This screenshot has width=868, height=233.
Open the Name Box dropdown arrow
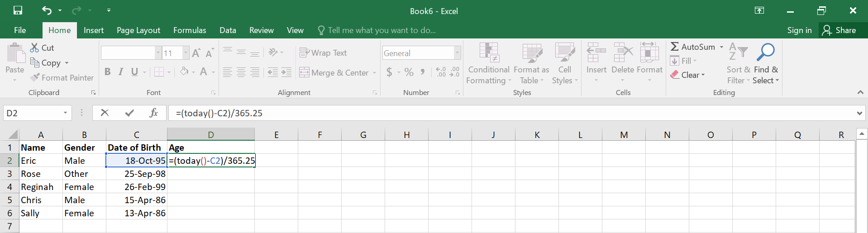pyautogui.click(x=65, y=113)
